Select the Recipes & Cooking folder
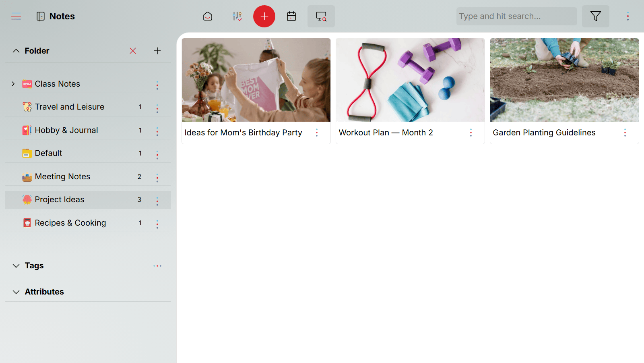The image size is (644, 363). [70, 223]
